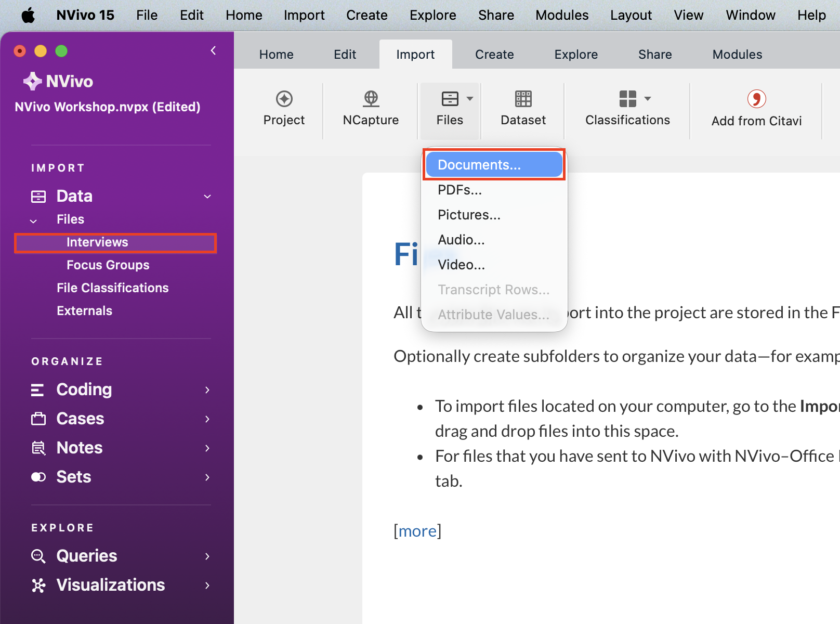Click the Data icon in sidebar
The height and width of the screenshot is (624, 840).
pyautogui.click(x=38, y=197)
